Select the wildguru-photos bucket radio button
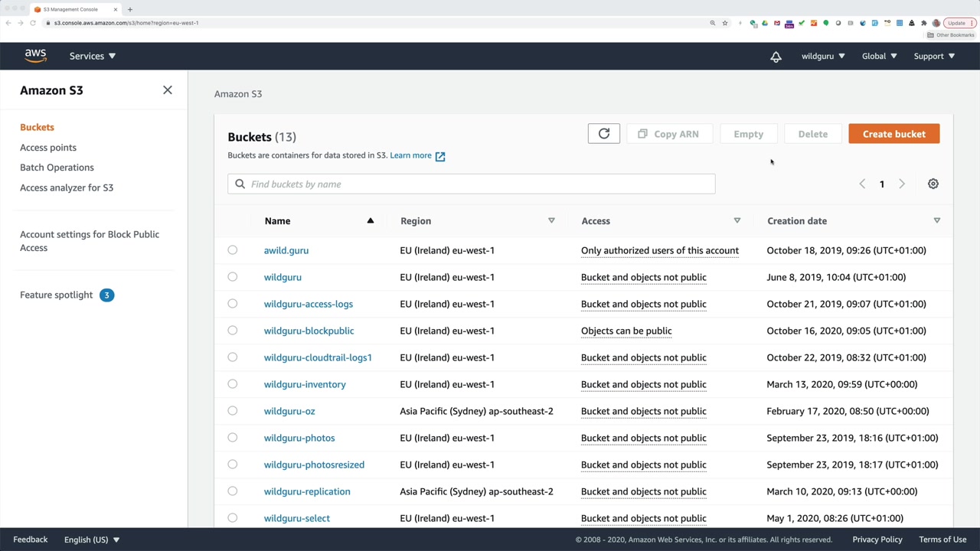The image size is (980, 551). tap(233, 438)
